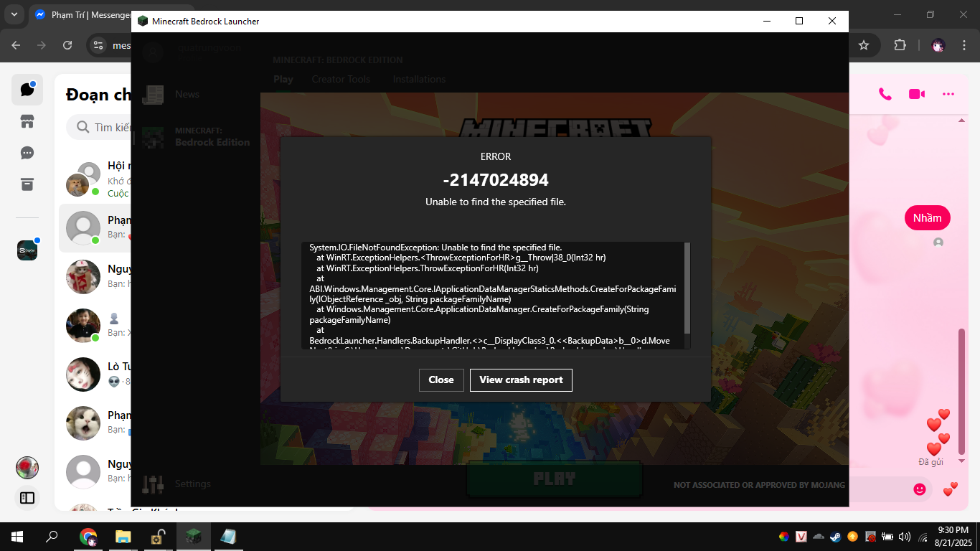Open the emoji picker in message box
The width and height of the screenshot is (980, 551).
click(x=920, y=489)
